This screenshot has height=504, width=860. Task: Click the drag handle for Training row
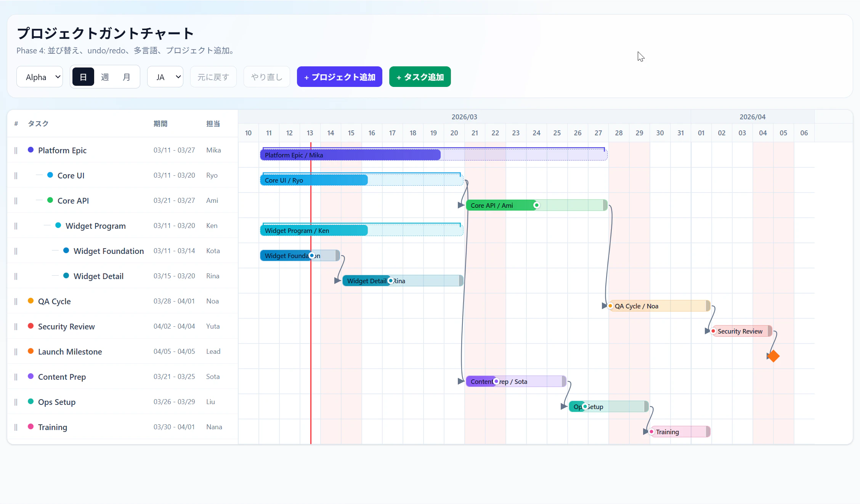click(16, 427)
